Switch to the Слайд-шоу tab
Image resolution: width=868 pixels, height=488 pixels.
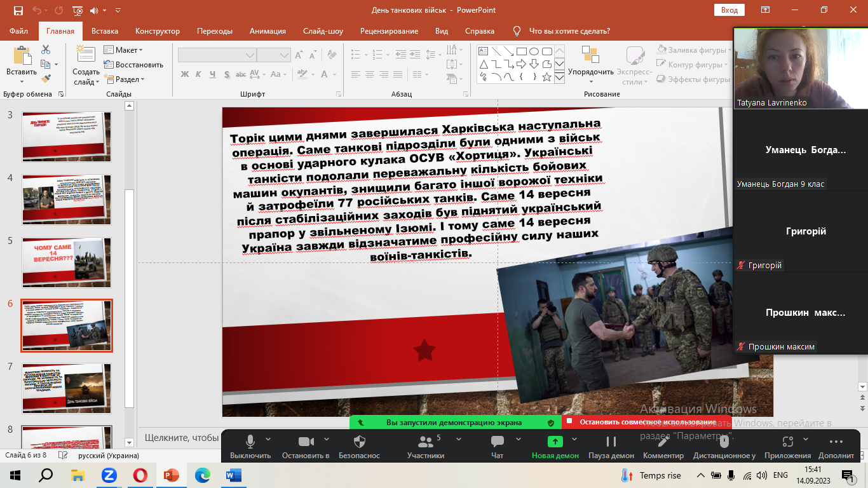click(323, 31)
